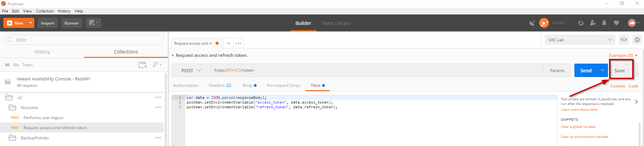Click the environment quick look eye icon
Viewport: 644px width, 146px height.
click(x=624, y=40)
